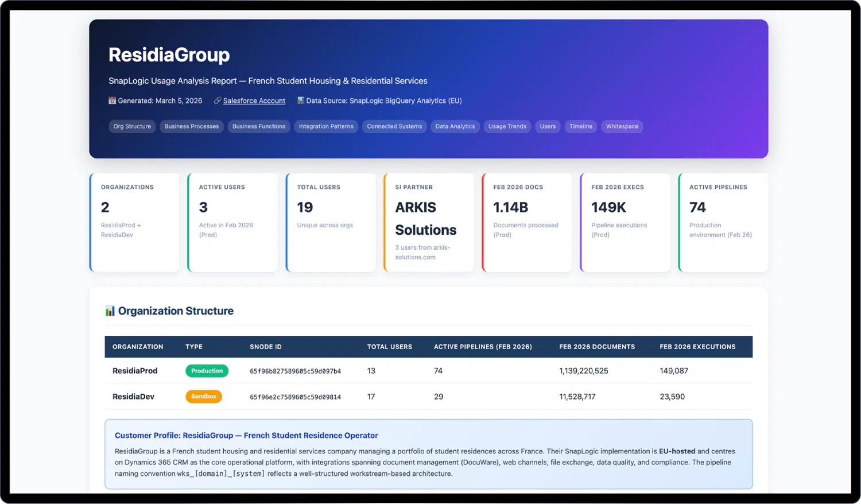The height and width of the screenshot is (504, 861).
Task: Click the 149K executions value
Action: point(609,207)
